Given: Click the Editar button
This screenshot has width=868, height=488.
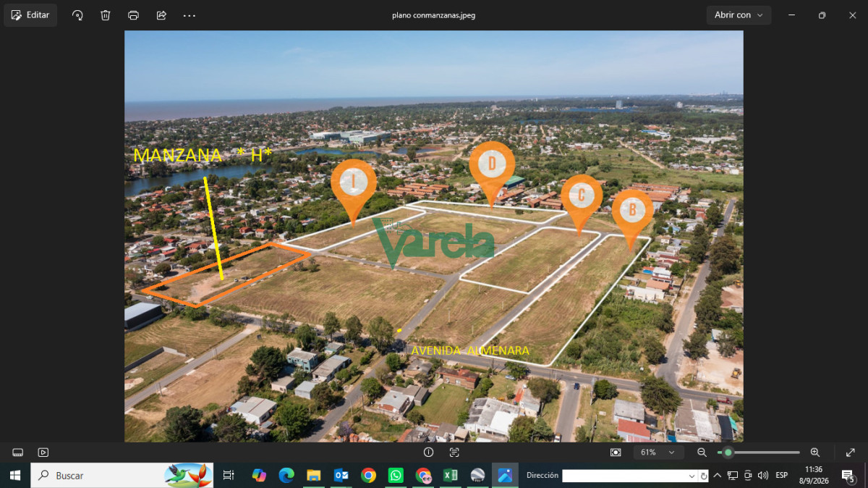Looking at the screenshot, I should click(x=30, y=15).
